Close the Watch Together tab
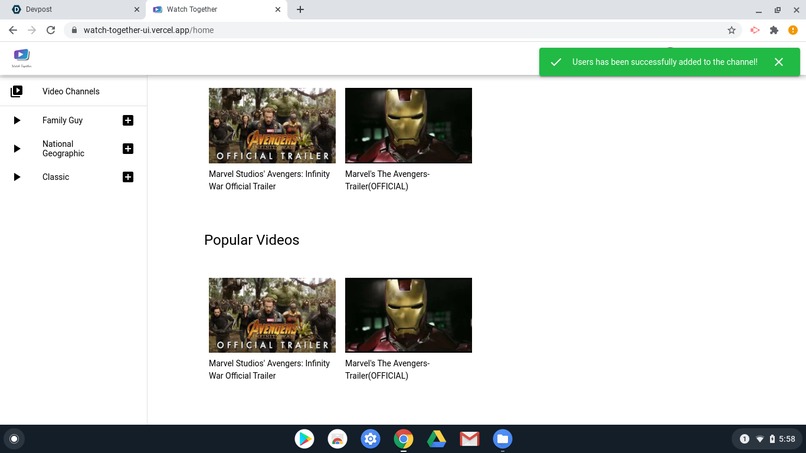The image size is (806, 453). pos(278,9)
